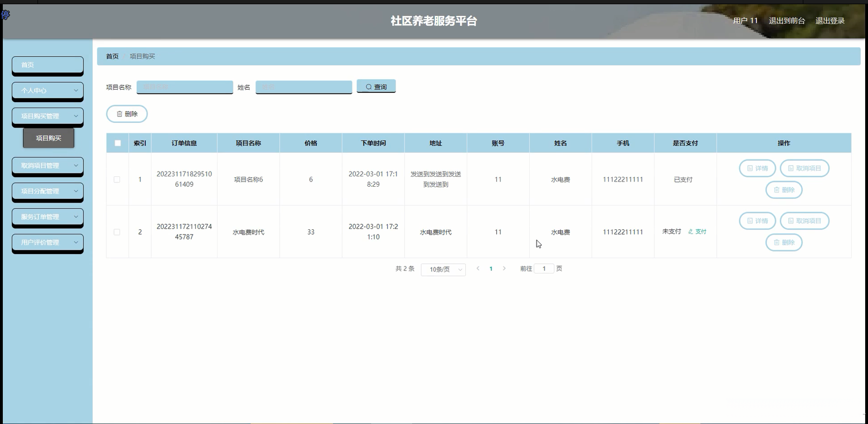Click the 地址 column header
The height and width of the screenshot is (424, 868).
pyautogui.click(x=436, y=143)
